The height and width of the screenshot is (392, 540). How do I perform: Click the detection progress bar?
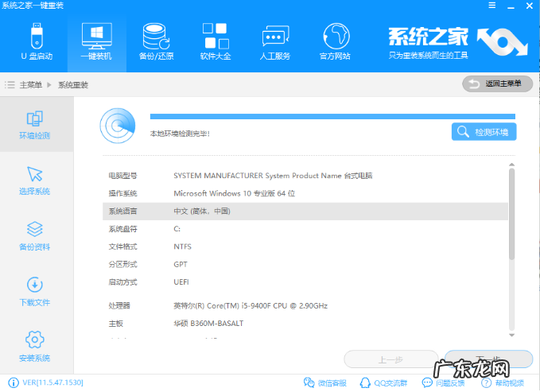tap(332, 116)
